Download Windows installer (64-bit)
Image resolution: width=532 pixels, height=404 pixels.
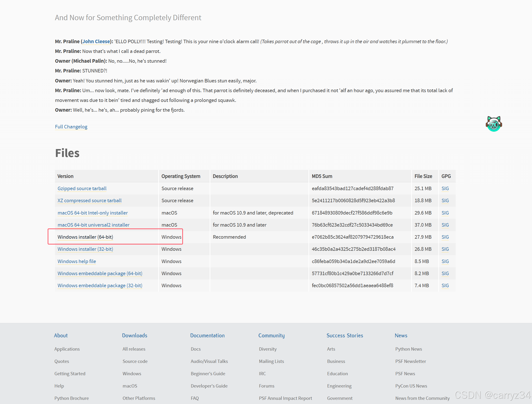[85, 237]
